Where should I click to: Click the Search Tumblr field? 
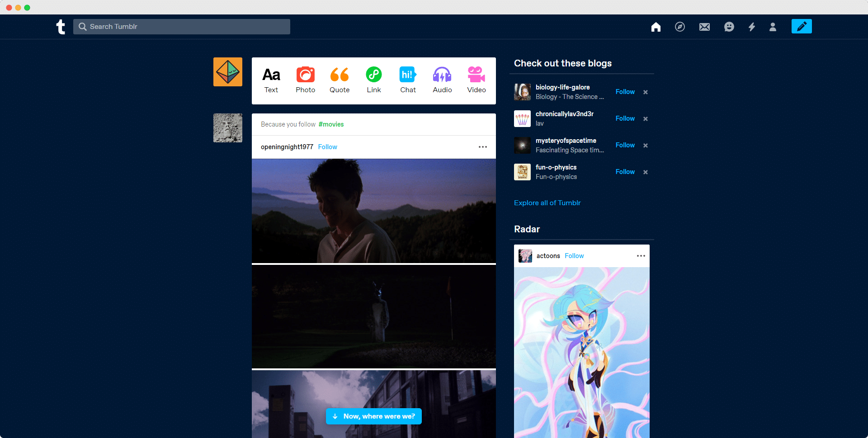pos(182,27)
